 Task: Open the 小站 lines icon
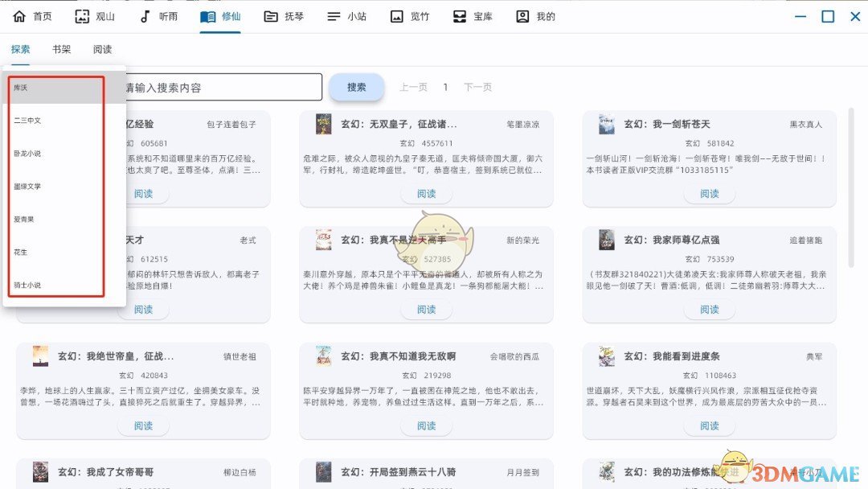(334, 16)
